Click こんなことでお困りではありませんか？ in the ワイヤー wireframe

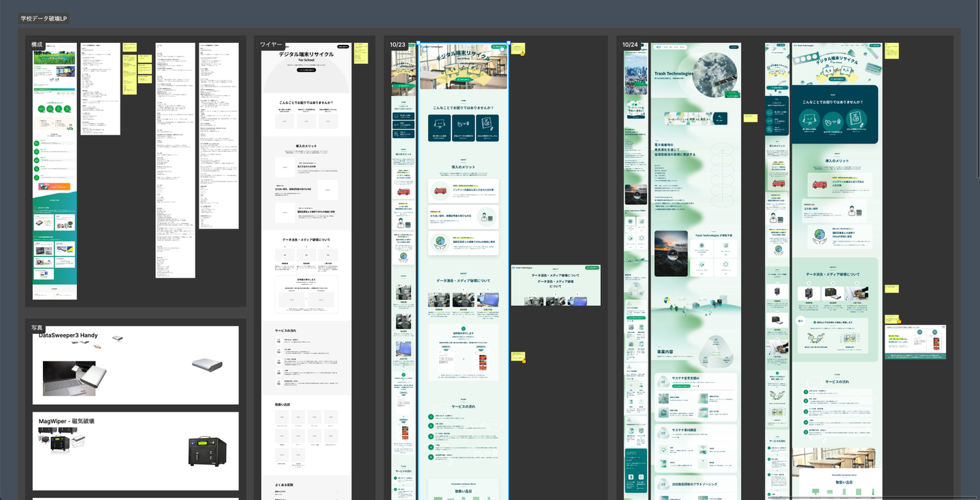(x=306, y=103)
